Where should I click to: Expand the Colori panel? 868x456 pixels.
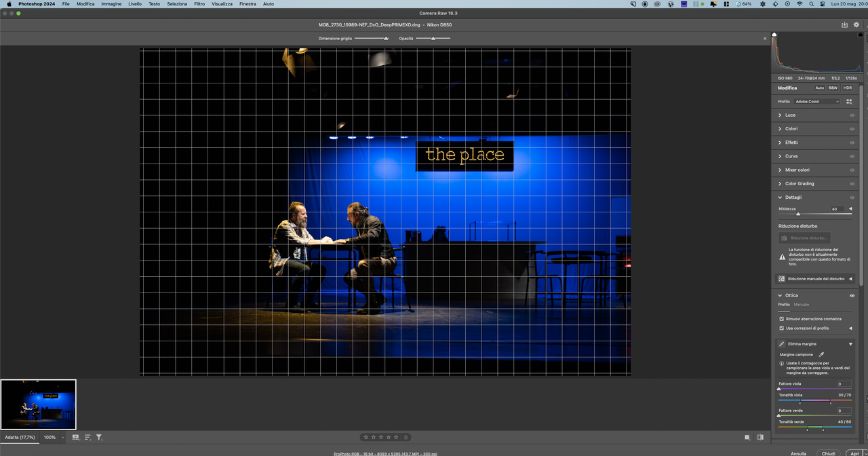point(781,129)
